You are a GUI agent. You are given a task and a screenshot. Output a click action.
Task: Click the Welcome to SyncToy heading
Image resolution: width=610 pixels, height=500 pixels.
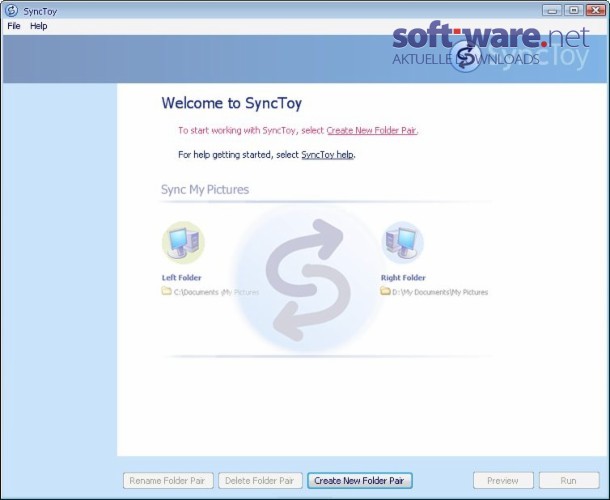232,103
